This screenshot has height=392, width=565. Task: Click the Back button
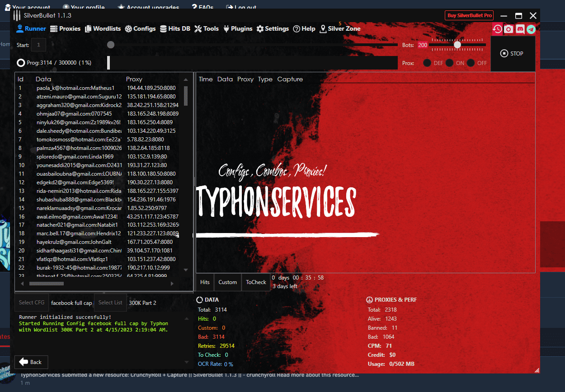31,362
